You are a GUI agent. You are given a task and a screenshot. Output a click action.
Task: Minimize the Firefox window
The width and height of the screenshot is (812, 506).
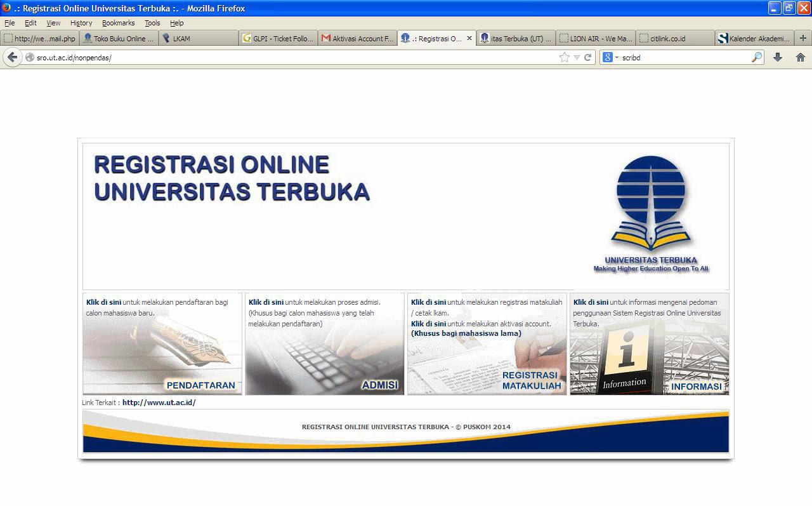coord(775,8)
